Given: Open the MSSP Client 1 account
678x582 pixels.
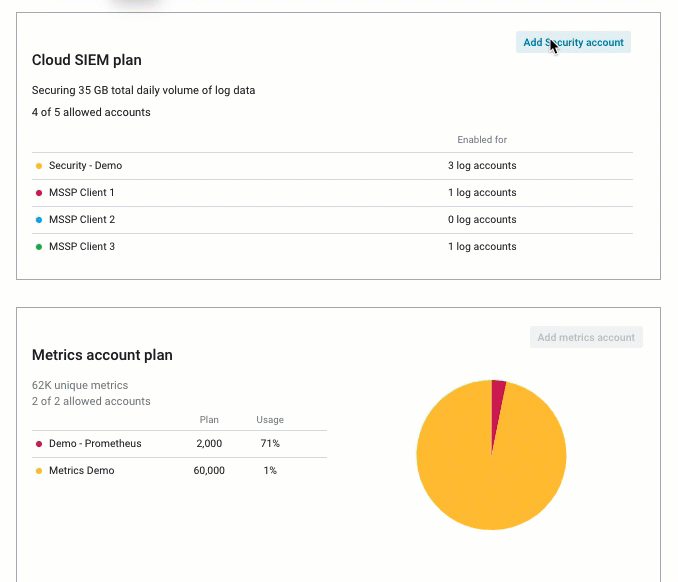Looking at the screenshot, I should click(x=81, y=193).
